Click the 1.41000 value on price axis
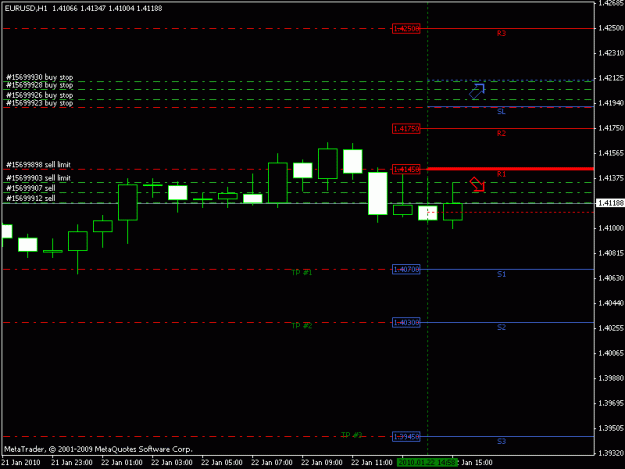The width and height of the screenshot is (625, 469). tap(611, 228)
